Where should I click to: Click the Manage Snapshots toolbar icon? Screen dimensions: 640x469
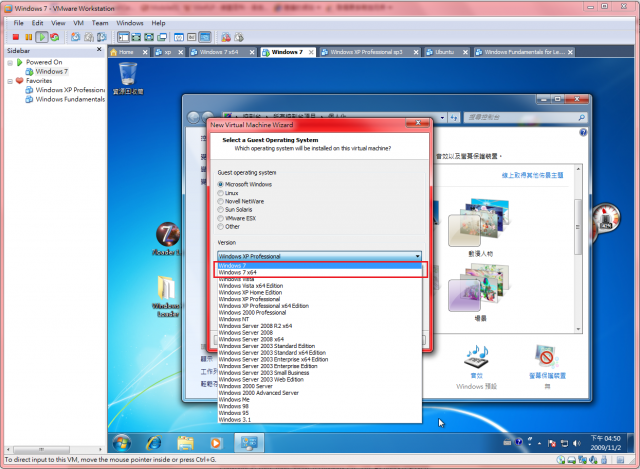pyautogui.click(x=102, y=37)
